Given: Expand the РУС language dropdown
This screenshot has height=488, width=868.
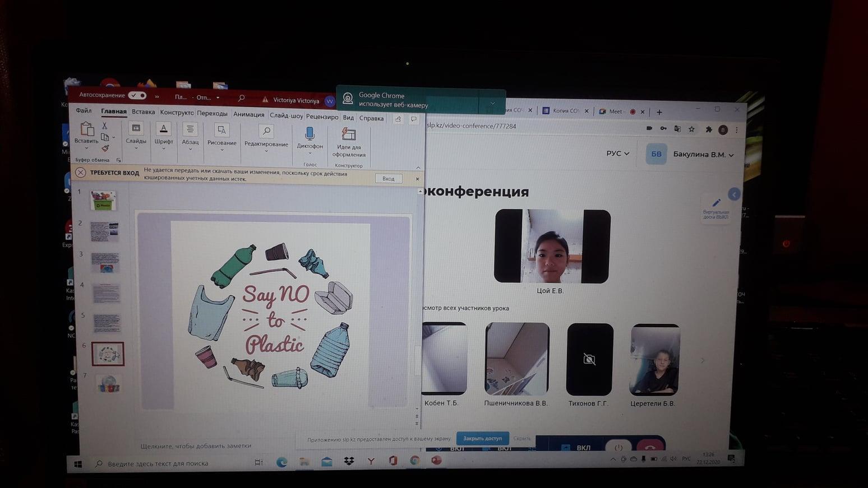Looking at the screenshot, I should pos(617,154).
